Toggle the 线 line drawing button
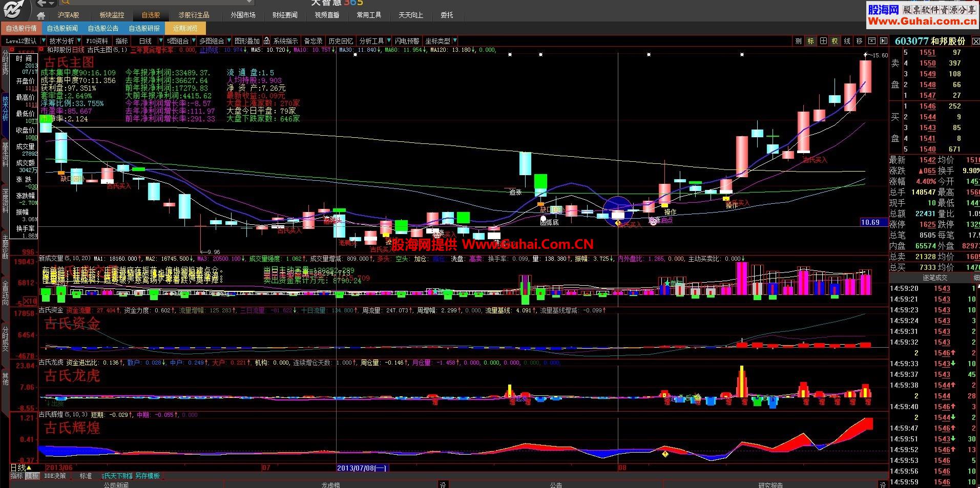980x488 pixels. [847, 41]
